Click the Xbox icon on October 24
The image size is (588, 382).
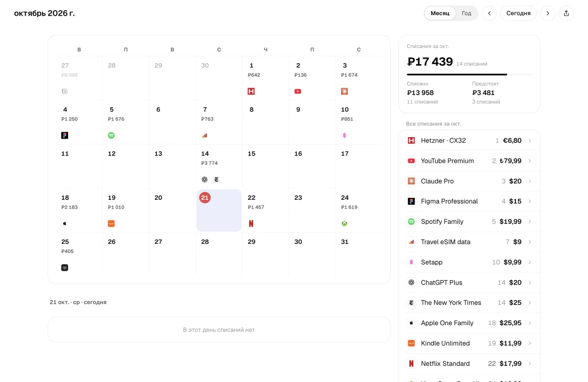pos(344,224)
